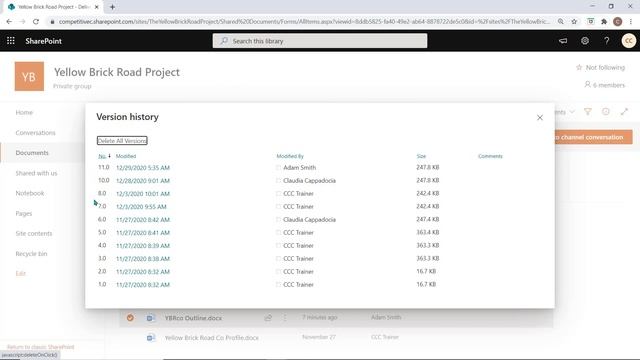Screen dimensions: 640x360
Task: Open the megaphone notifications icon in header
Action: pos(563,41)
